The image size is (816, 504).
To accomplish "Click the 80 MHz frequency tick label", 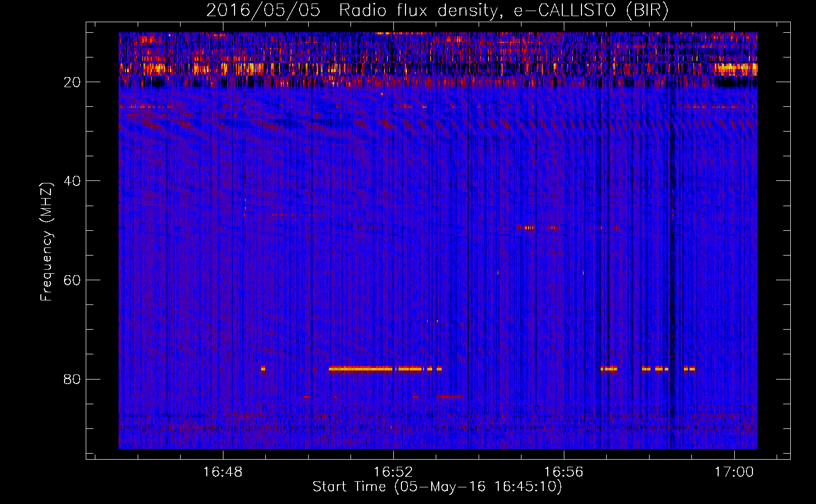I will pos(72,379).
